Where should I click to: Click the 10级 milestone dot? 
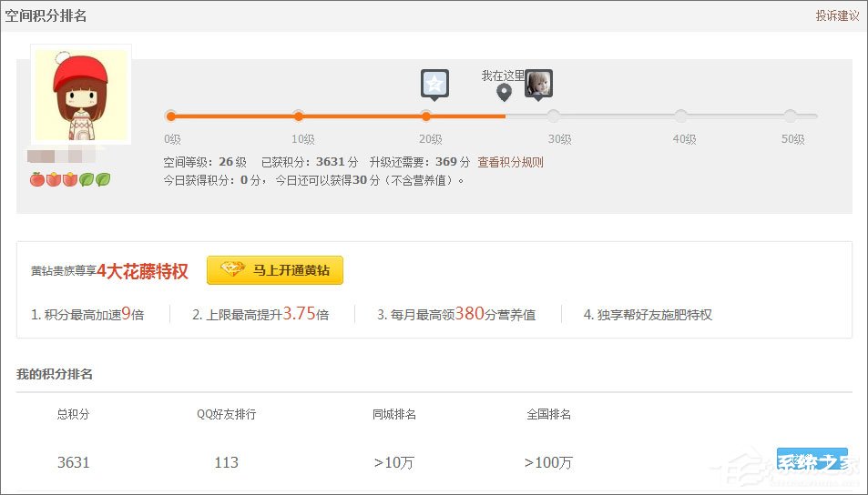tap(298, 116)
